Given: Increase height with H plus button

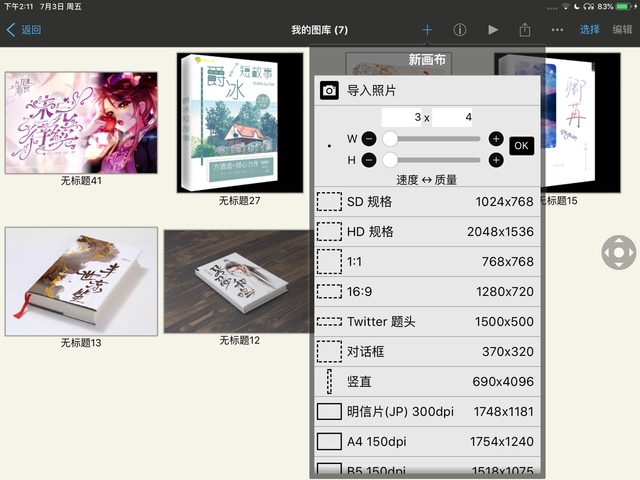Looking at the screenshot, I should (496, 159).
